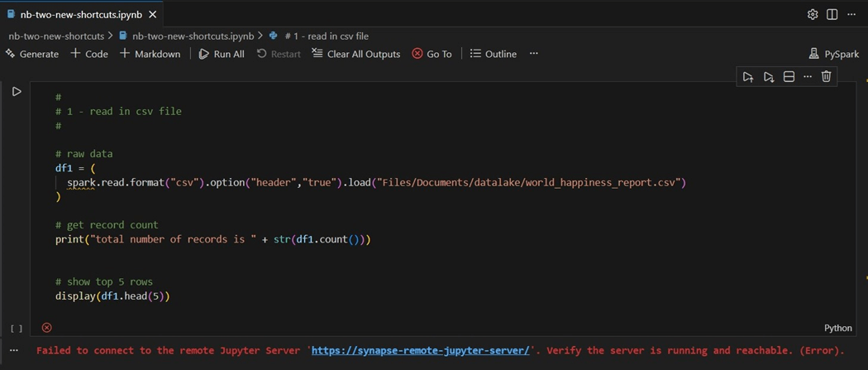Click the '# show top 5 rows' comment
Viewport: 868px width, 370px height.
point(104,281)
